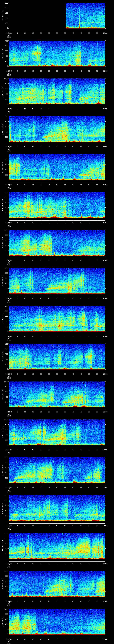Click the 22:25:00 start time label
Screen dimensions: 114x644
point(9,639)
